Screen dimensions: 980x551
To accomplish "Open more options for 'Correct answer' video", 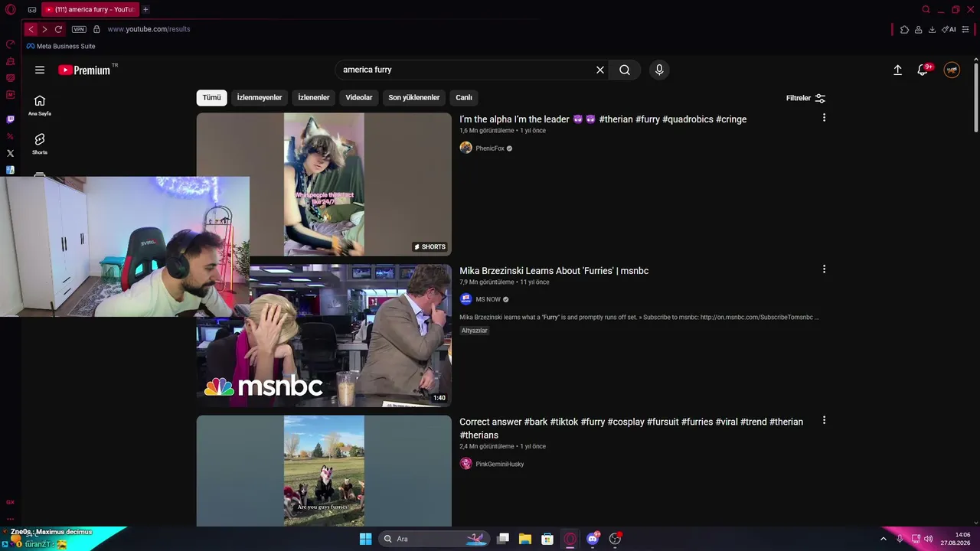I will [x=824, y=421].
